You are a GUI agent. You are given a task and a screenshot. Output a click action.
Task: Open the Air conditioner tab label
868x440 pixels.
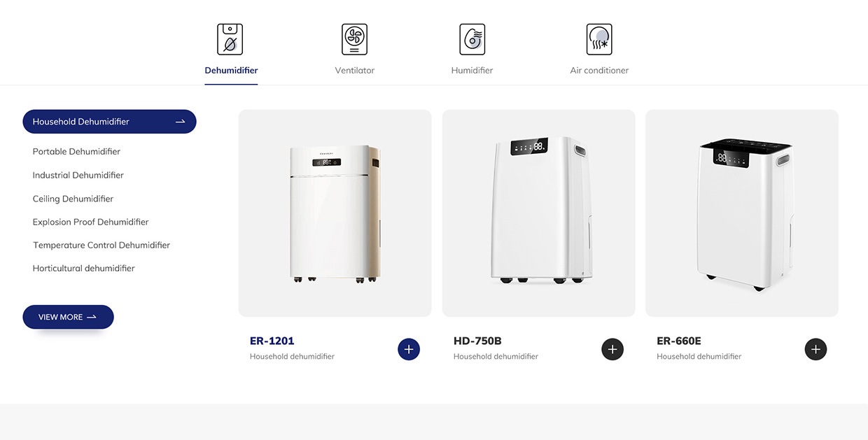(599, 71)
